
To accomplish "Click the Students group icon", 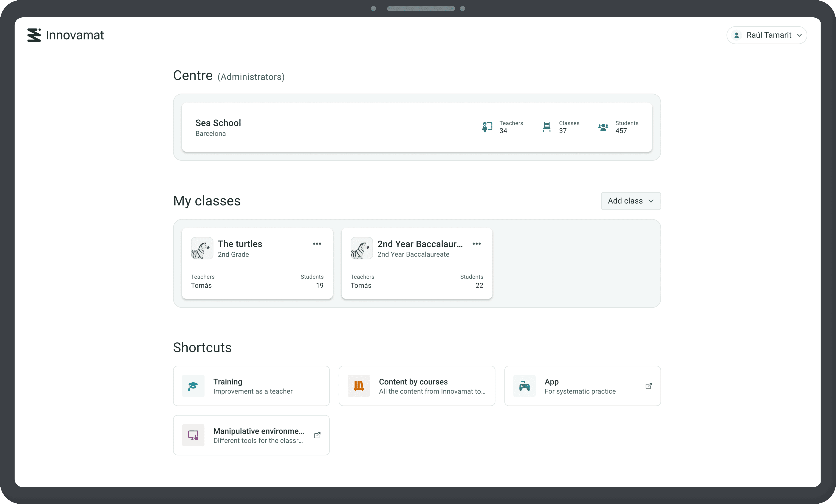I will tap(603, 127).
